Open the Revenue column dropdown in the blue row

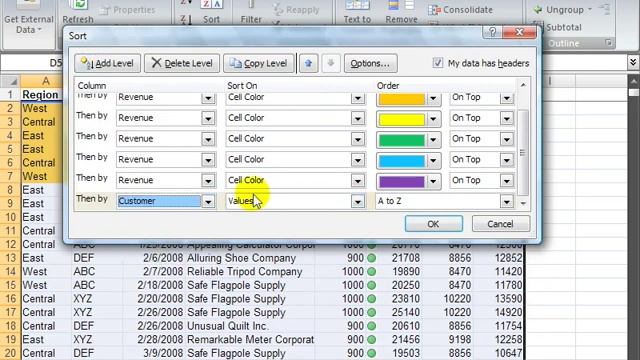208,160
